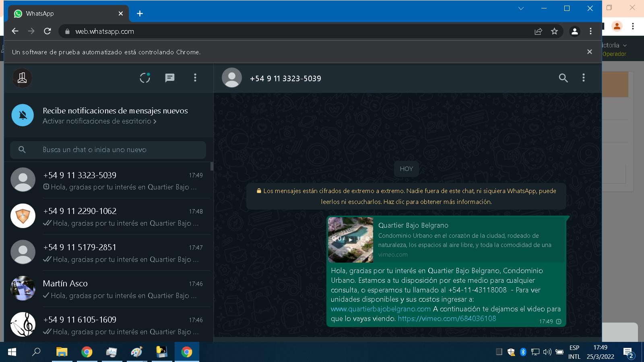
Task: Click contact number in conversation header
Action: 285,78
